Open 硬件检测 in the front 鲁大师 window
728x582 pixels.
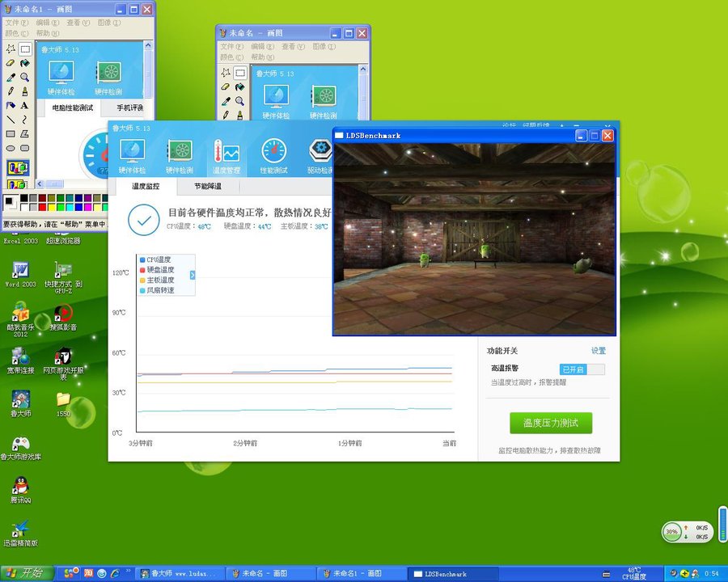180,155
